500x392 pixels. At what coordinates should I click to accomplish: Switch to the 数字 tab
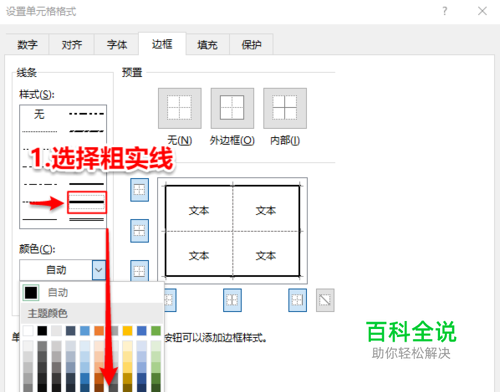click(27, 44)
